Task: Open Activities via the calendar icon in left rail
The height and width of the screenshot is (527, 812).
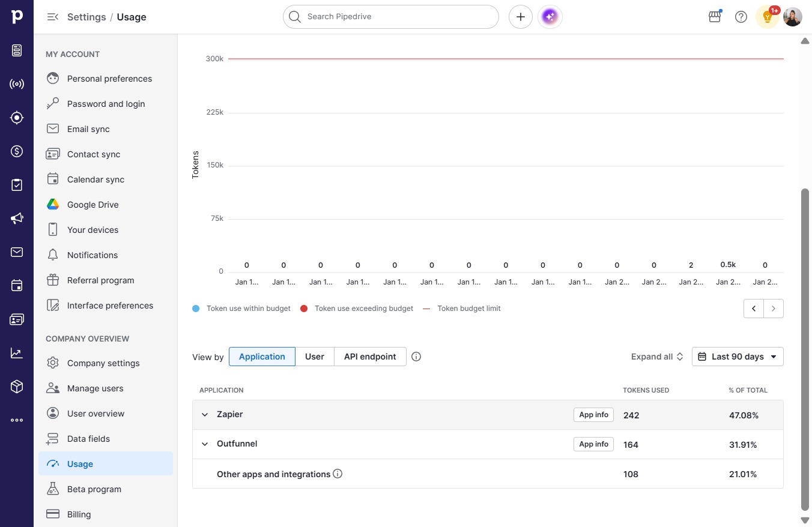Action: tap(17, 286)
